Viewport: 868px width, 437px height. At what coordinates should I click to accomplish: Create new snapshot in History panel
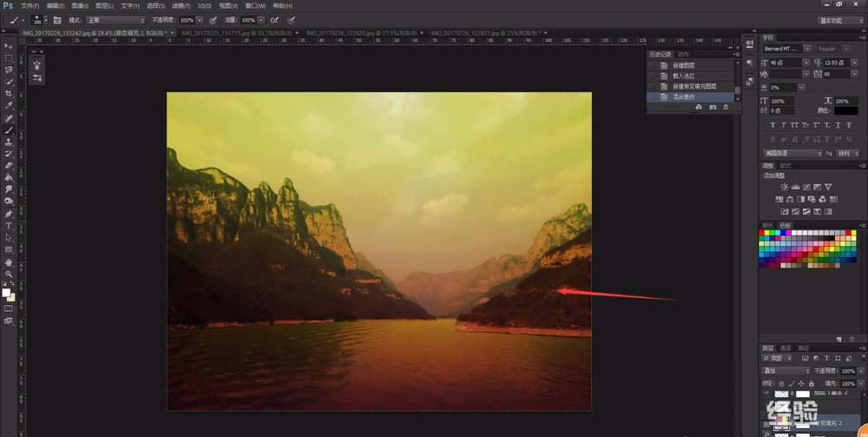pos(713,107)
